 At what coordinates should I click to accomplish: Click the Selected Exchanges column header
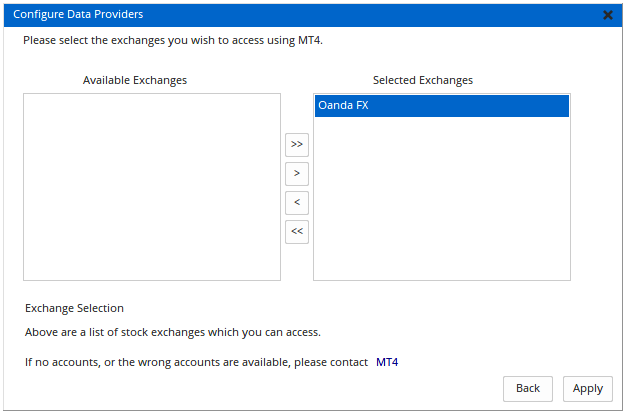click(423, 80)
